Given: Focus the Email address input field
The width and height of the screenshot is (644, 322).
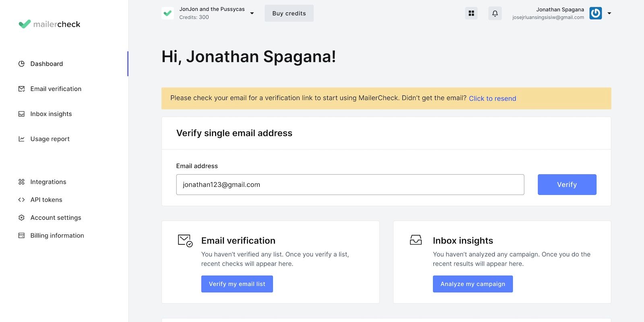Looking at the screenshot, I should 350,185.
